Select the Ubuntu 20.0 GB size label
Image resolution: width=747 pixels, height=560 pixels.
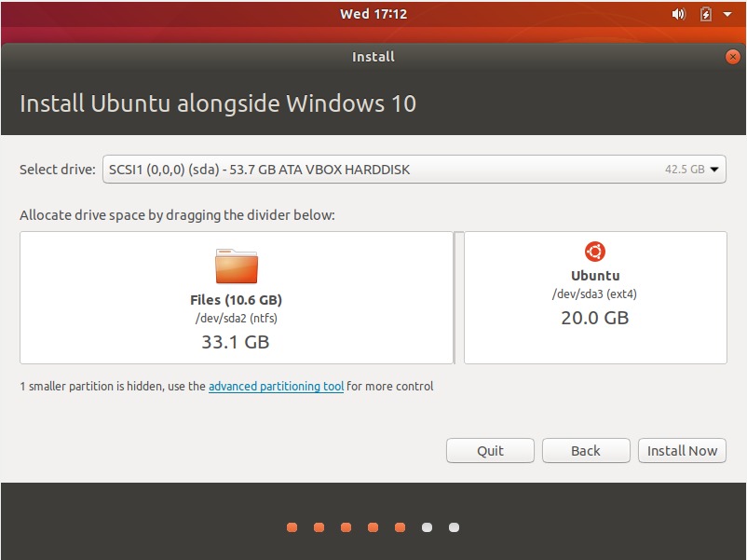594,318
